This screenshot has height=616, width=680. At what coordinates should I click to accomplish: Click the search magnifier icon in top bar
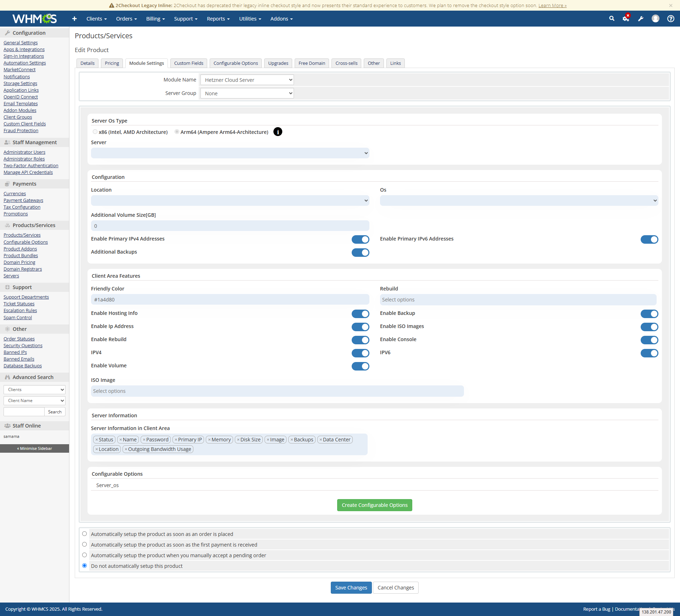coord(612,18)
